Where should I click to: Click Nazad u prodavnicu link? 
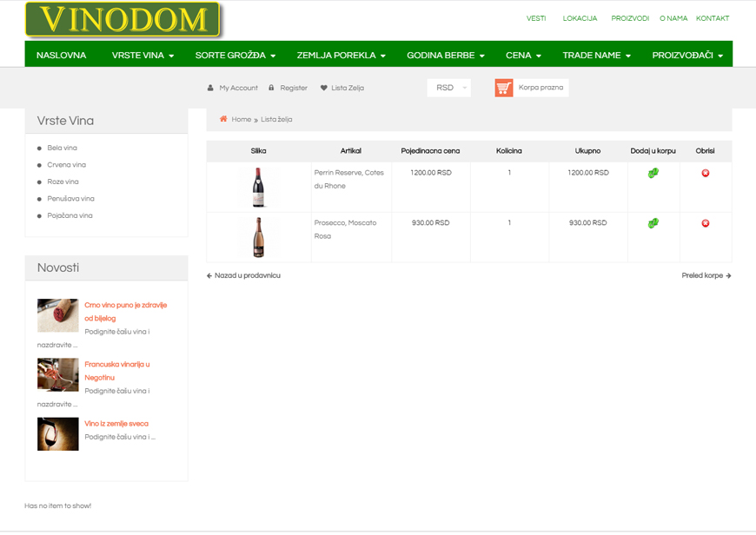click(x=243, y=275)
